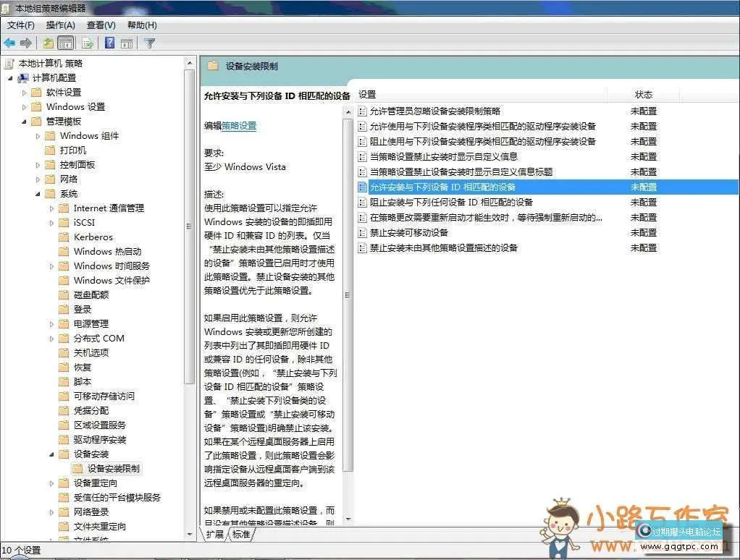The width and height of the screenshot is (740, 560).
Task: Switch to the 标准 tab
Action: pos(240,535)
